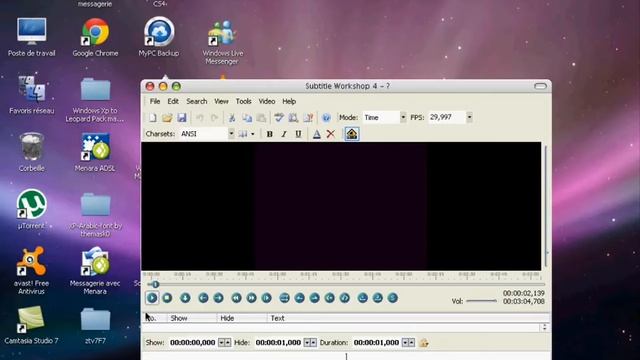Click the FPS value field 29,997

point(447,117)
